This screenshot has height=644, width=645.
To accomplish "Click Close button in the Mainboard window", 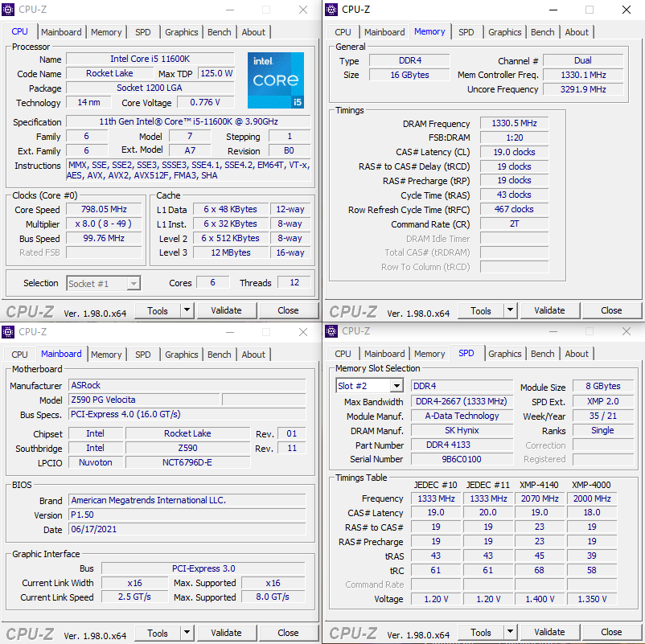I will click(x=289, y=633).
